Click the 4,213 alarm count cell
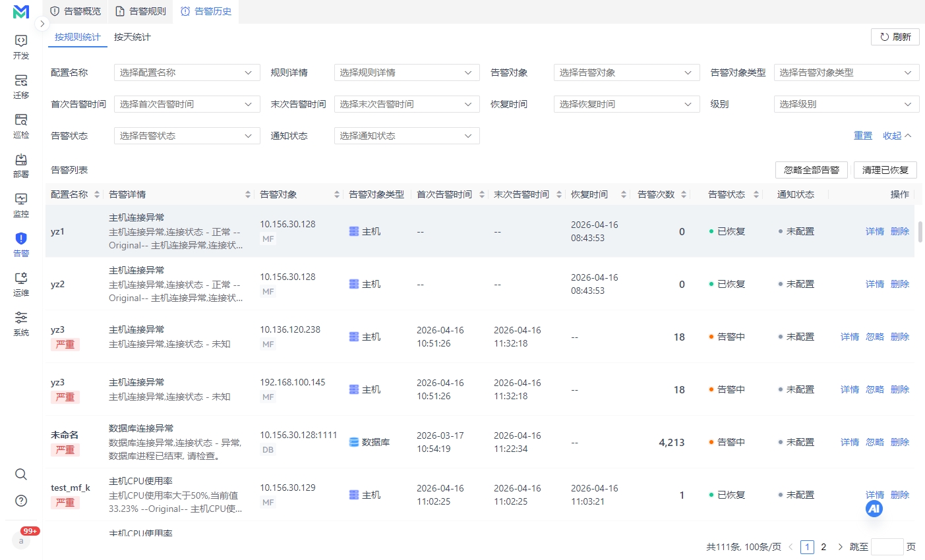 [x=672, y=442]
